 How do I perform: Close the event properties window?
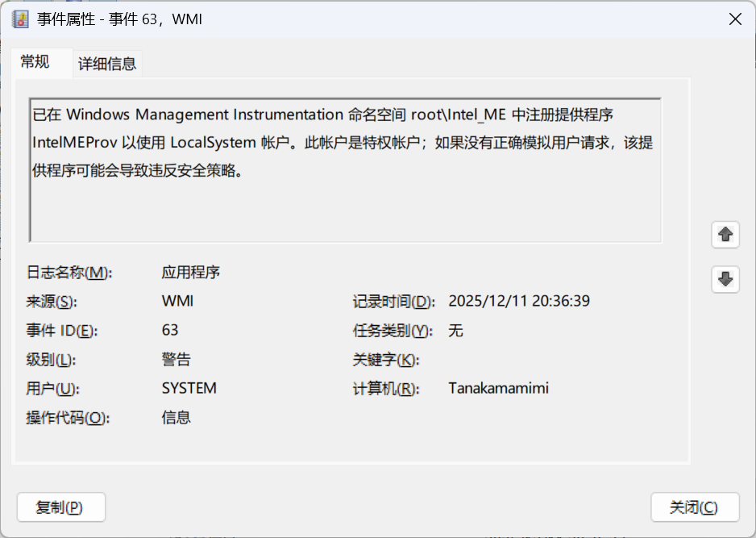(x=735, y=19)
